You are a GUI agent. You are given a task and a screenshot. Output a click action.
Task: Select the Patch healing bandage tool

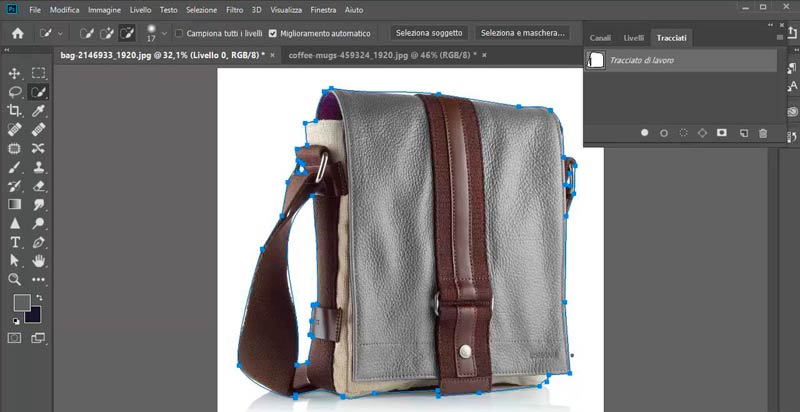(x=39, y=130)
